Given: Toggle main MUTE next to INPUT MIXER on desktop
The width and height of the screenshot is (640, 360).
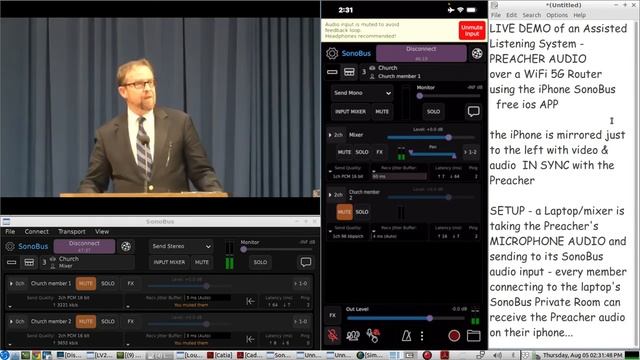Looking at the screenshot, I should tap(202, 262).
